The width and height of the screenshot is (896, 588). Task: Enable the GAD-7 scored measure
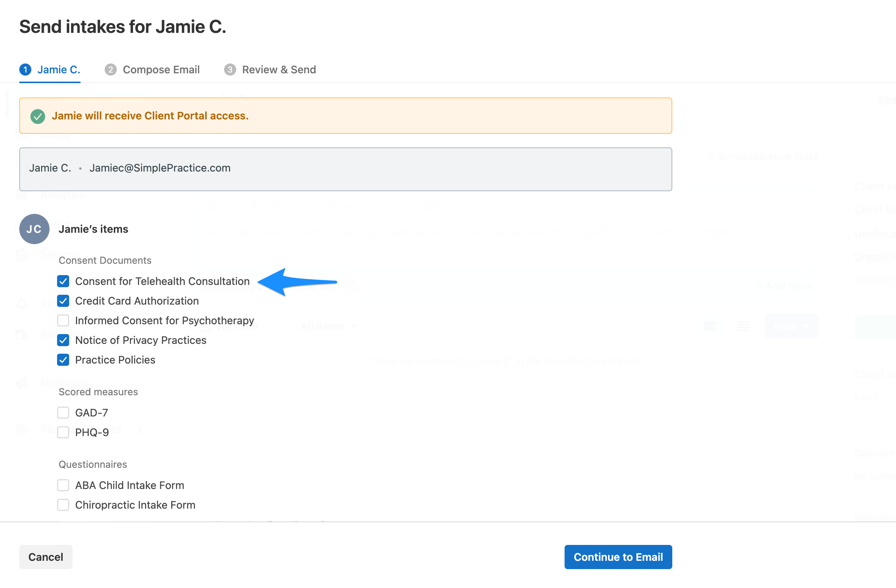point(63,413)
